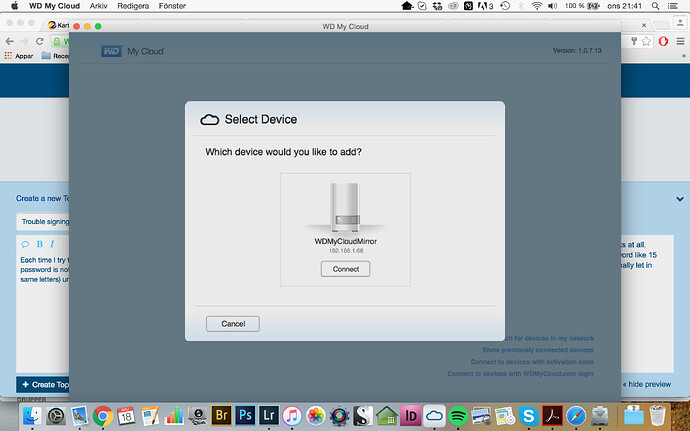
Task: Open Safari from the Dock
Action: click(x=576, y=415)
